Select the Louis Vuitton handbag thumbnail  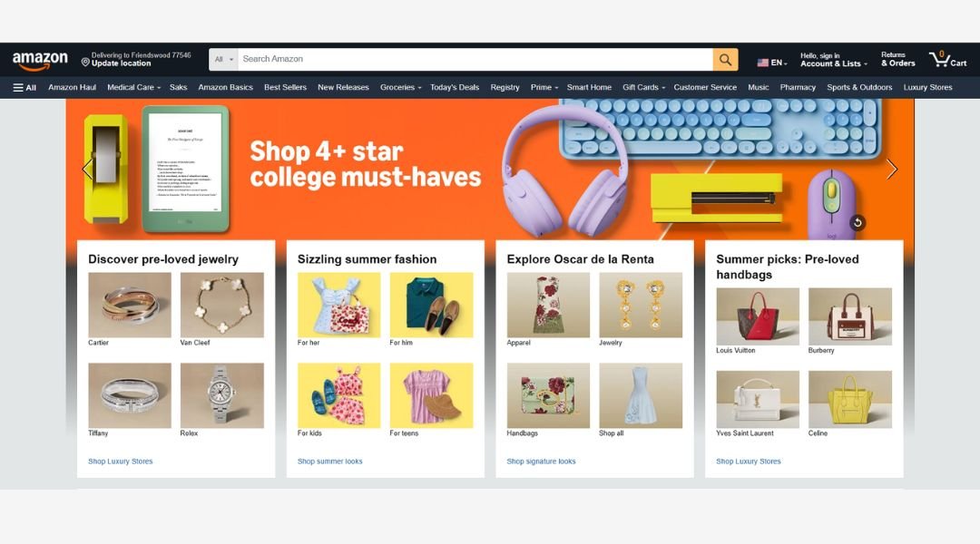pos(758,316)
